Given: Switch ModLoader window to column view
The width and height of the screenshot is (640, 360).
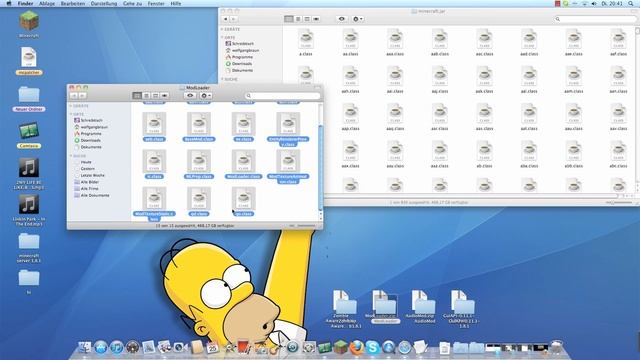Looking at the screenshot, I should [x=155, y=96].
